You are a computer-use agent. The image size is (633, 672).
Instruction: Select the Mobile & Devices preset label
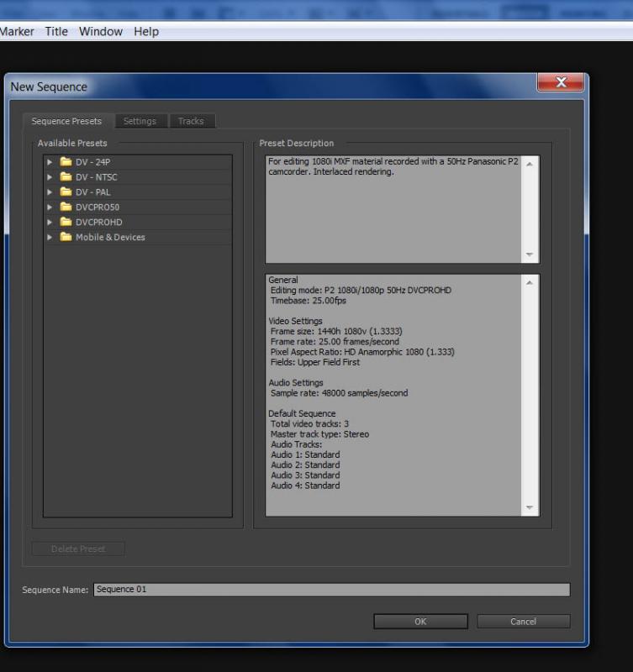[111, 238]
